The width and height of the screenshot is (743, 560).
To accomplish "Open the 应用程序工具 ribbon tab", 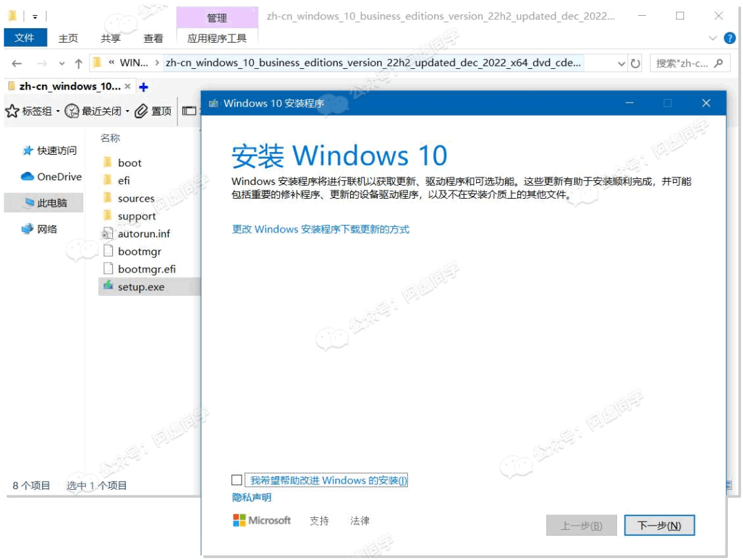I will (x=217, y=39).
